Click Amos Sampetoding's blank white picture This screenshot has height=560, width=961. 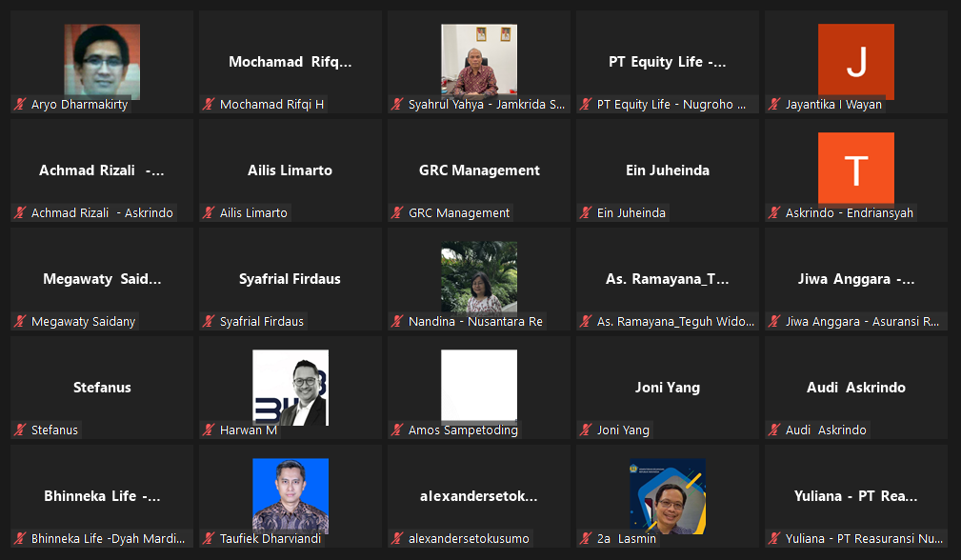[x=479, y=388]
